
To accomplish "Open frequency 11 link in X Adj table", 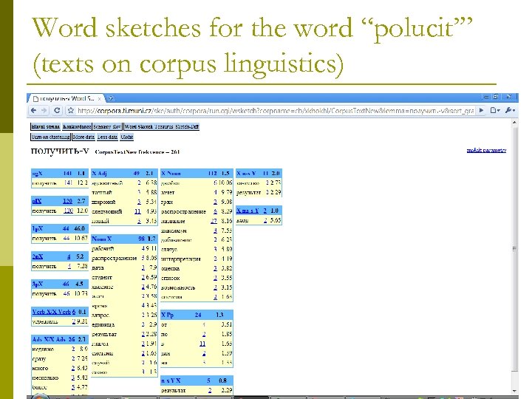I will [137, 211].
